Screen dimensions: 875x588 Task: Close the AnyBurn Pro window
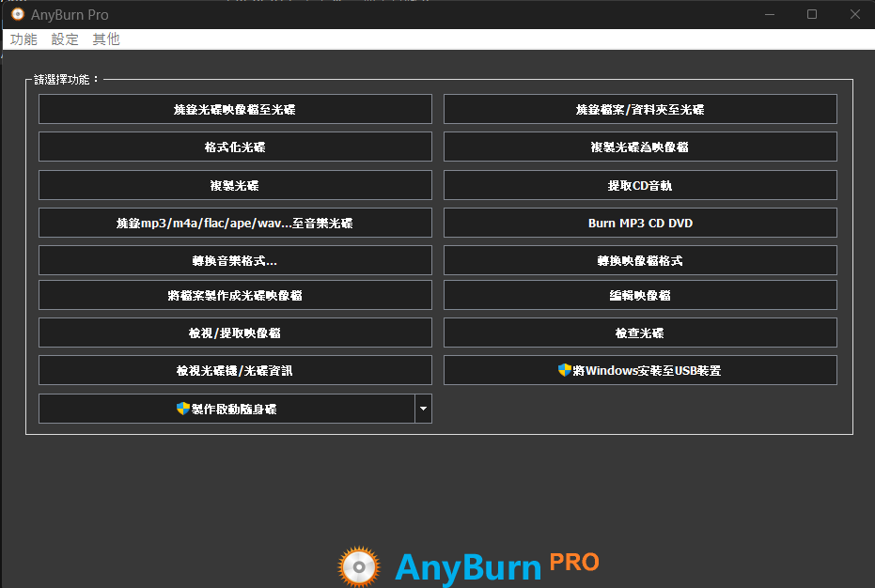(x=855, y=14)
